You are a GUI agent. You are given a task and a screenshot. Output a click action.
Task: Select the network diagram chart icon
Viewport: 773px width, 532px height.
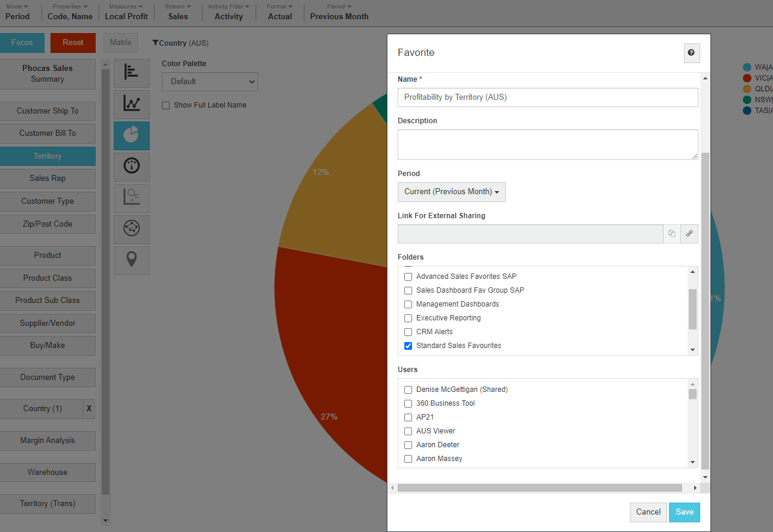click(x=132, y=230)
